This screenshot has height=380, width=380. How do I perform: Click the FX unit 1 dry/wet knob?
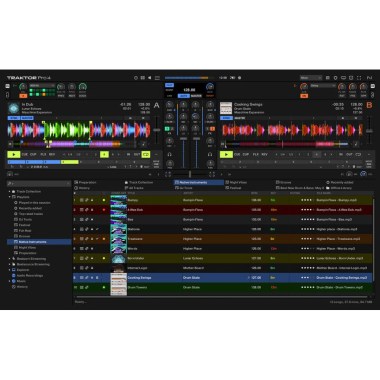[x=23, y=87]
